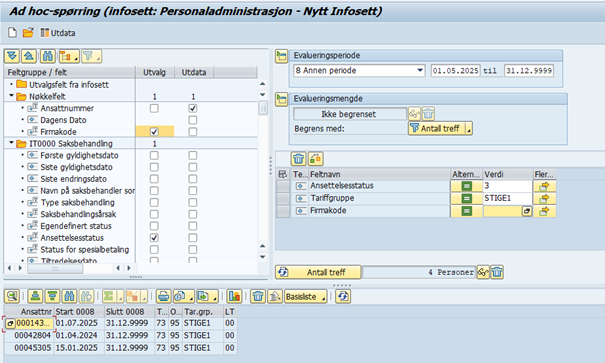This screenshot has width=605, height=363.
Task: Toggle the Evalueringsmengde section icon
Action: [x=282, y=100]
